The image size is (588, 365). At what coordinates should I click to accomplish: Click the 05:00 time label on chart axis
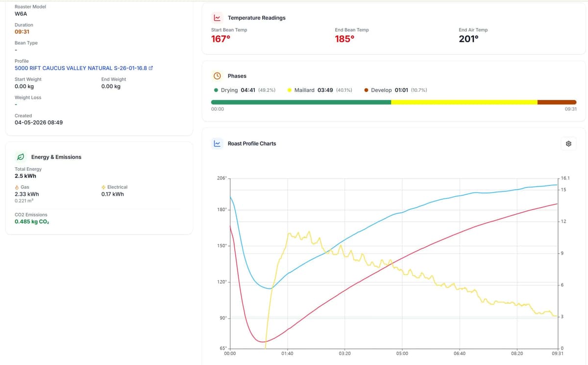(402, 353)
